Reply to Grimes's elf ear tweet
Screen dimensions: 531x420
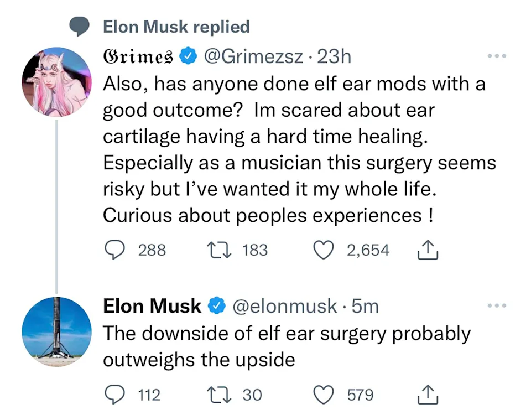(x=115, y=250)
